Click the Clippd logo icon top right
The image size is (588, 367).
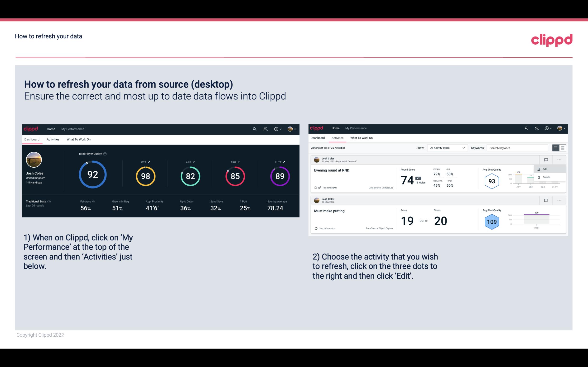point(552,40)
